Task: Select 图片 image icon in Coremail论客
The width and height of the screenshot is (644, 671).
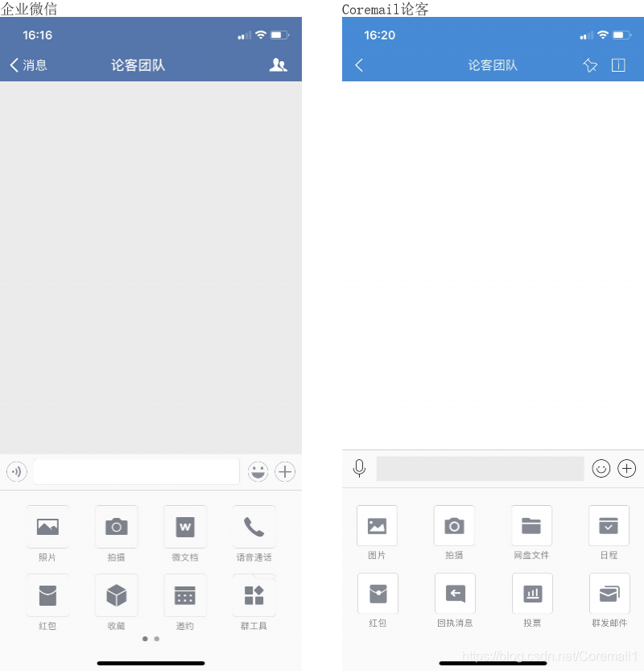Action: (378, 525)
